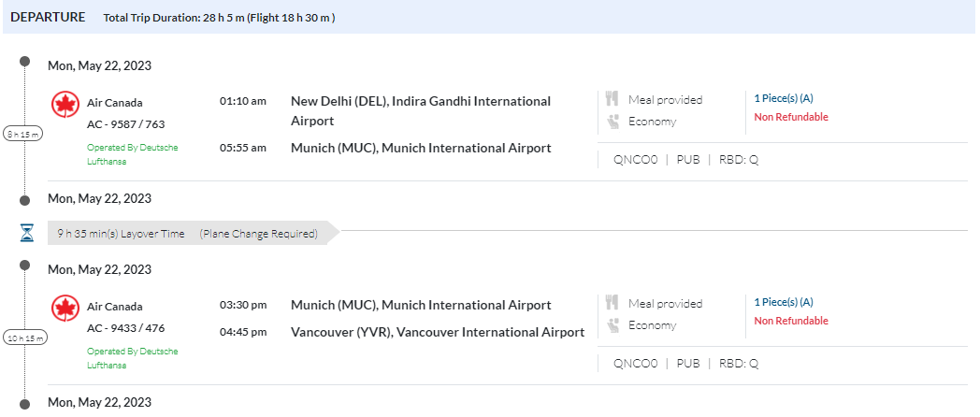The image size is (980, 417).
Task: Click Operated By Deutsche Lufthansa under AC-9587
Action: 132,154
